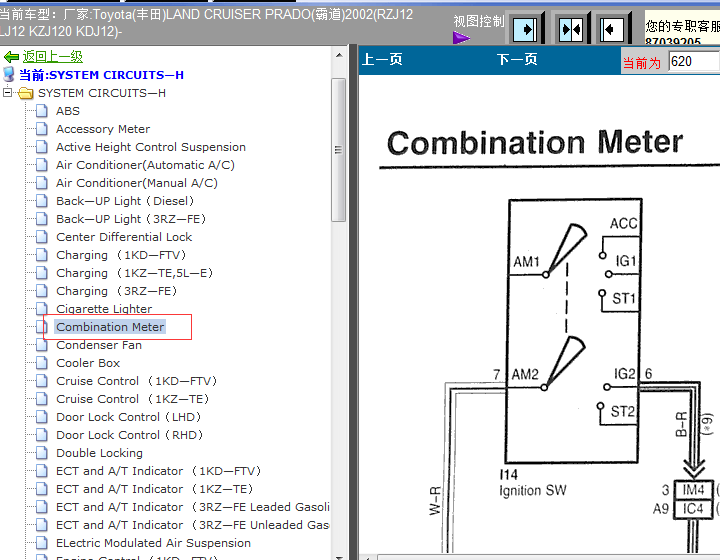This screenshot has width=720, height=560.
Task: Click the tree panel vertical scrollbar thumb
Action: coord(338,150)
